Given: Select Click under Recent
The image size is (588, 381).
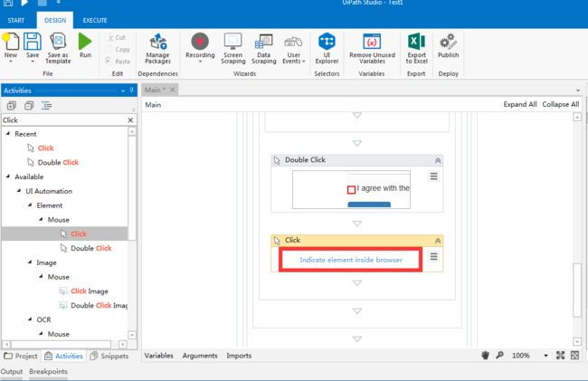Looking at the screenshot, I should pyautogui.click(x=45, y=148).
